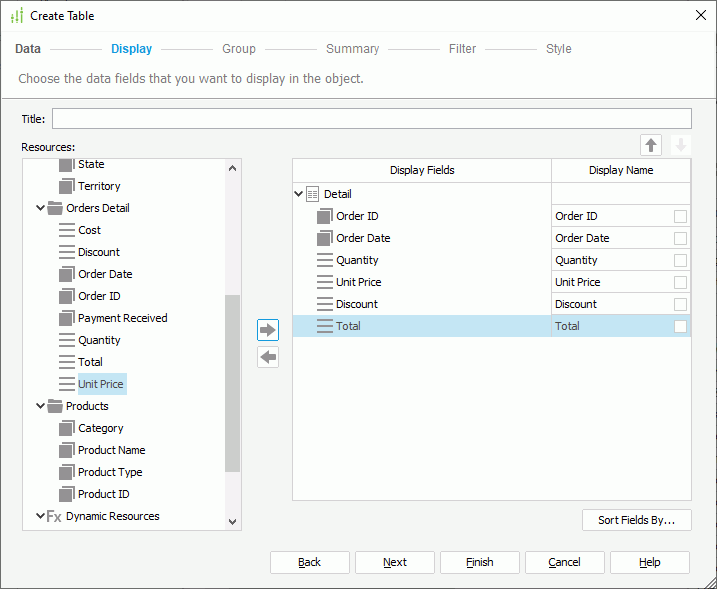The width and height of the screenshot is (717, 589).
Task: Click the Territory field icon
Action: pyautogui.click(x=67, y=186)
